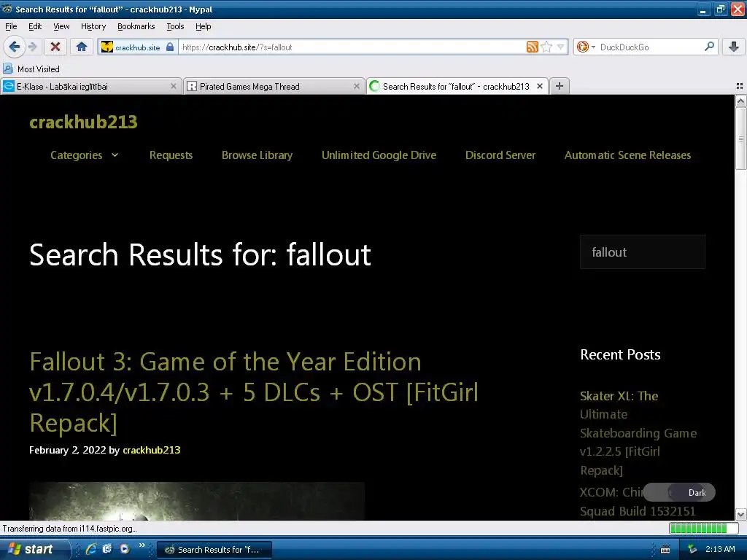Open the DuckDuckGo search engine selector
This screenshot has height=560, width=747.
click(x=586, y=47)
